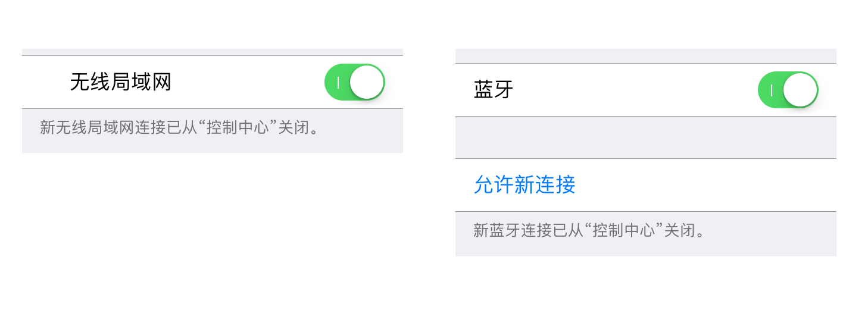Click the on-indicator line inside the 无线局域网 switch
This screenshot has height=329, width=868.
(x=338, y=83)
